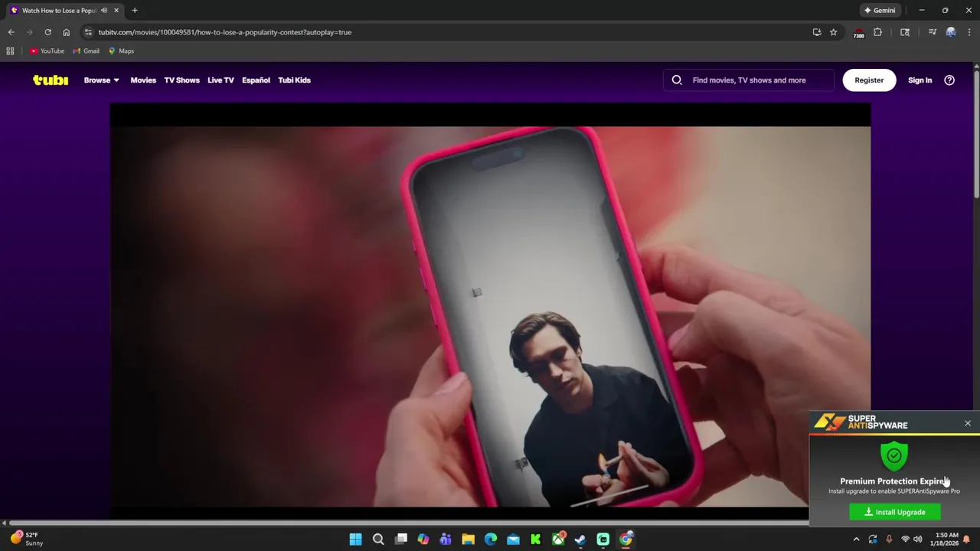This screenshot has width=980, height=551.
Task: Open the media controls toolbar icon
Action: tap(932, 32)
